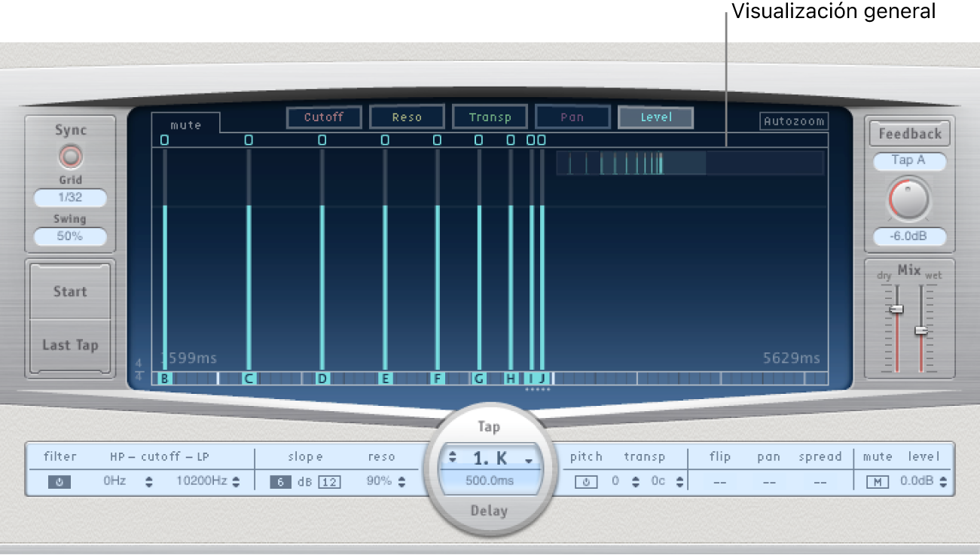This screenshot has height=555, width=980.
Task: Toggle the Autozoom button
Action: coord(793,121)
